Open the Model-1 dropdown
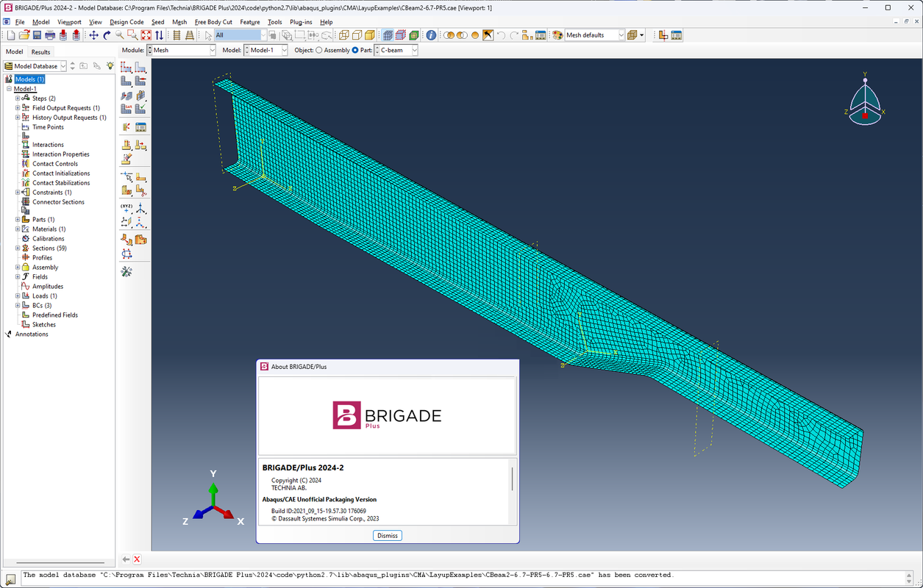 (x=266, y=50)
